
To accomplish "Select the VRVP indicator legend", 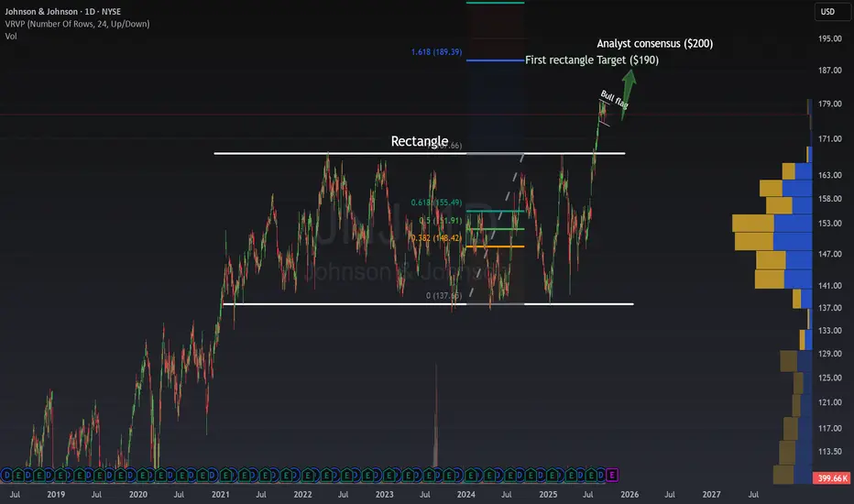I will pyautogui.click(x=77, y=24).
